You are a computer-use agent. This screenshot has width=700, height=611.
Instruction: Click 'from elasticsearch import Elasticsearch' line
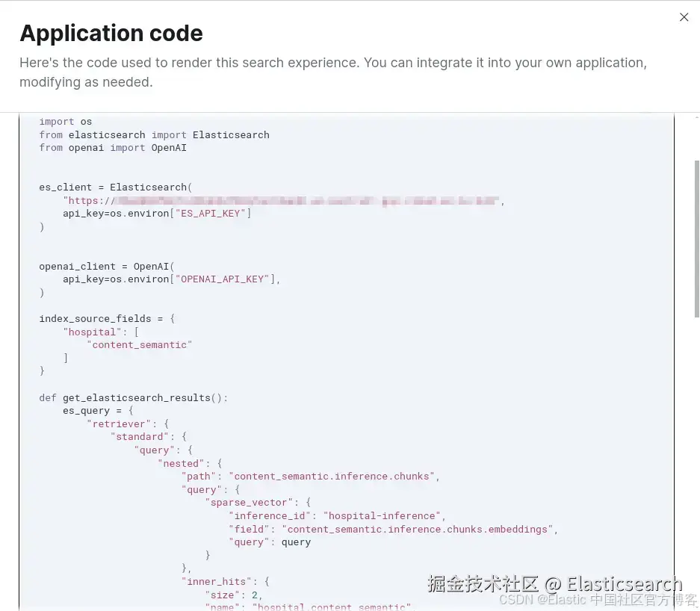(154, 135)
